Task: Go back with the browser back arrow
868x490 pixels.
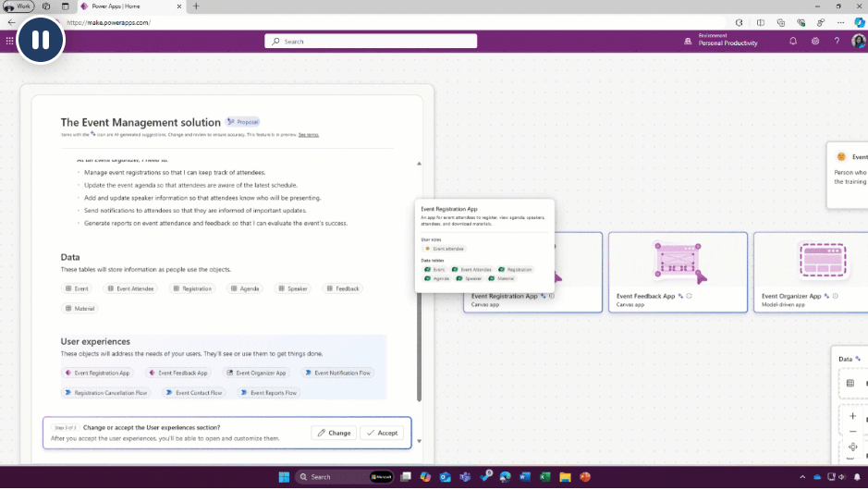Action: [12, 23]
